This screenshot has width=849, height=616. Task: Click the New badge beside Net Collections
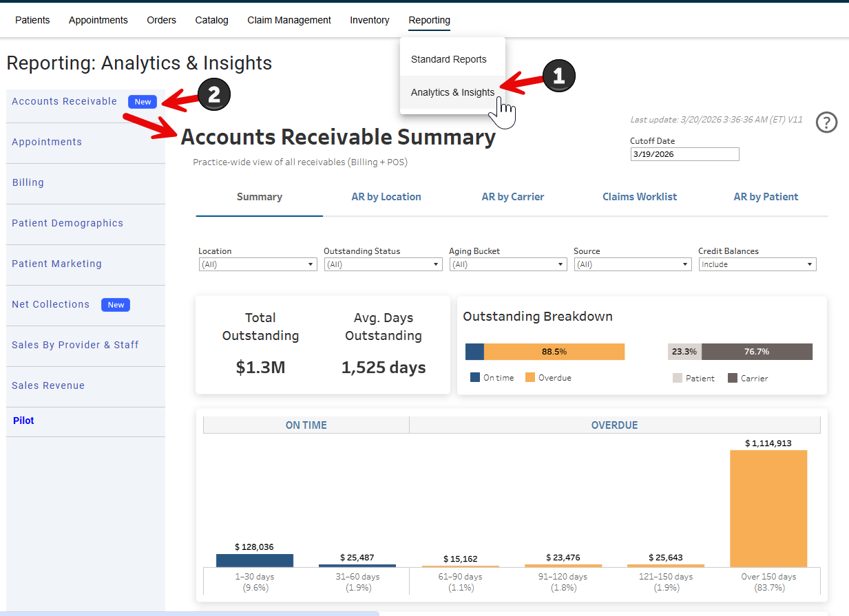click(x=116, y=305)
